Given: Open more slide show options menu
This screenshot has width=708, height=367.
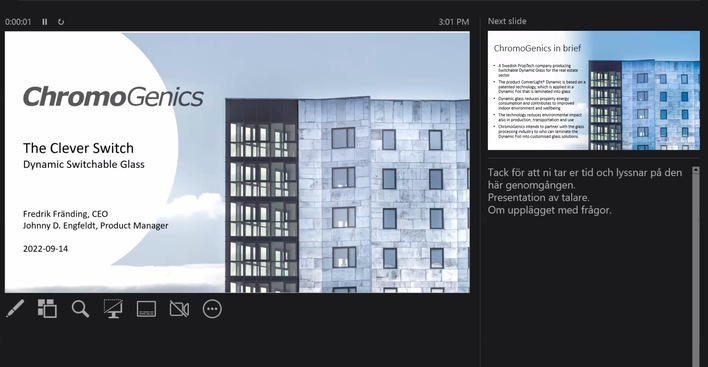Looking at the screenshot, I should (x=212, y=309).
